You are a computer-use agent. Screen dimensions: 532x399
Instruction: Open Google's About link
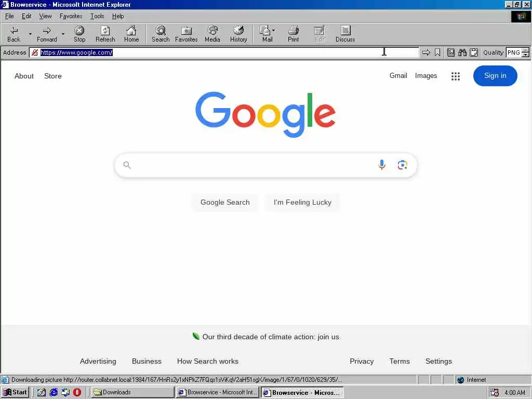24,76
